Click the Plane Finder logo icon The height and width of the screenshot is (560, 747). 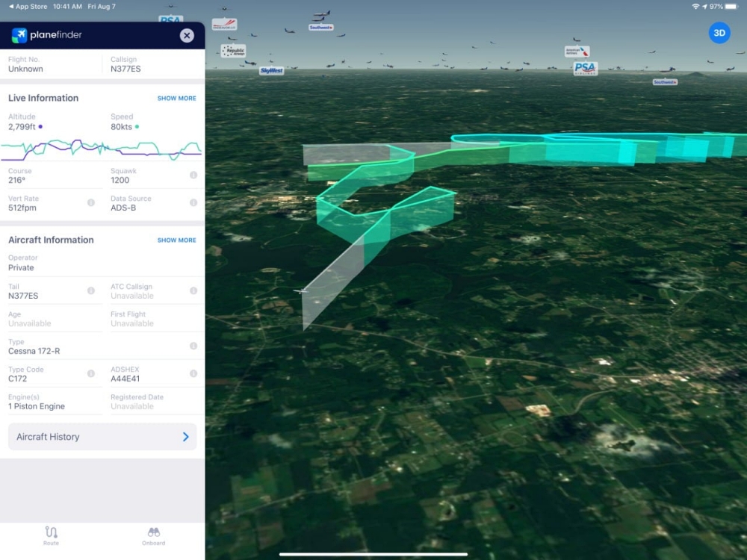click(x=19, y=35)
